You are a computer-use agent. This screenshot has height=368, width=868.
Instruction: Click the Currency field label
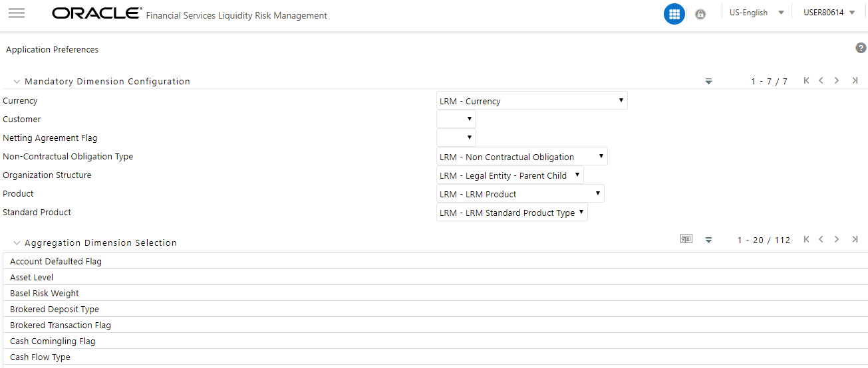[20, 101]
